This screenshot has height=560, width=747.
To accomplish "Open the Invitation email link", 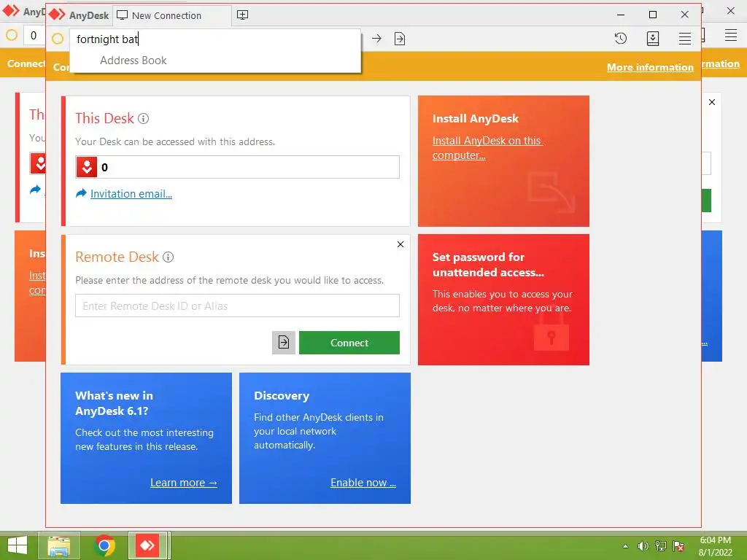I will (x=131, y=194).
